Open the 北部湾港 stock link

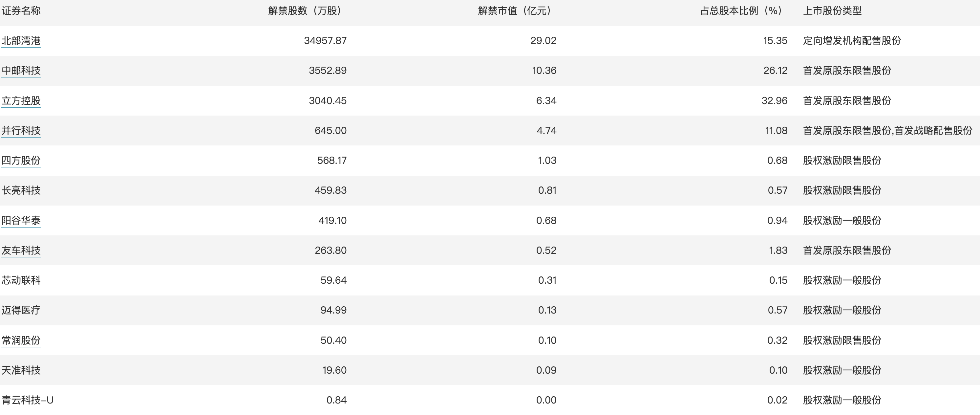[x=21, y=40]
